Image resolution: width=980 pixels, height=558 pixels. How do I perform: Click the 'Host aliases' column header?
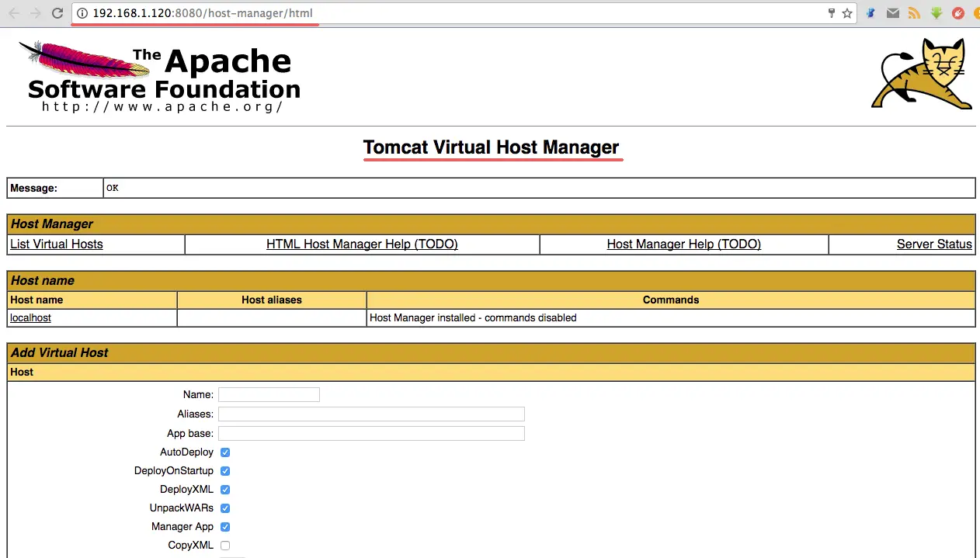click(272, 300)
